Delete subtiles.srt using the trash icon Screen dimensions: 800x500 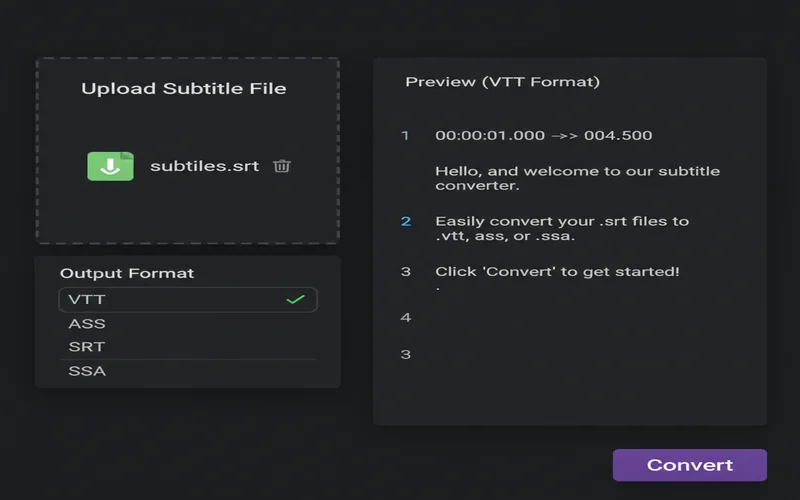coord(282,166)
